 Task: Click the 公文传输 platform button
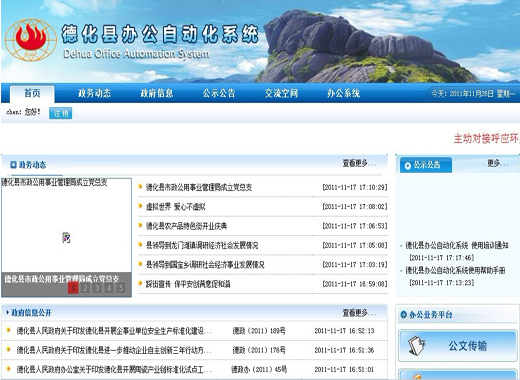point(457,345)
